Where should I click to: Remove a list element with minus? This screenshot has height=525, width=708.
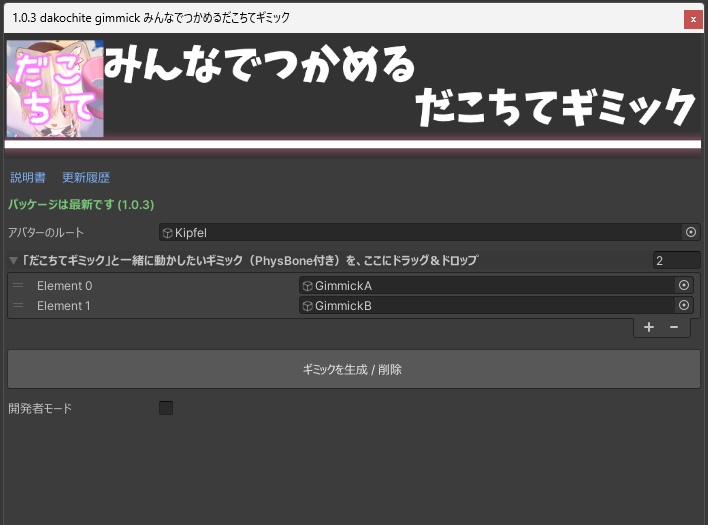[x=674, y=327]
